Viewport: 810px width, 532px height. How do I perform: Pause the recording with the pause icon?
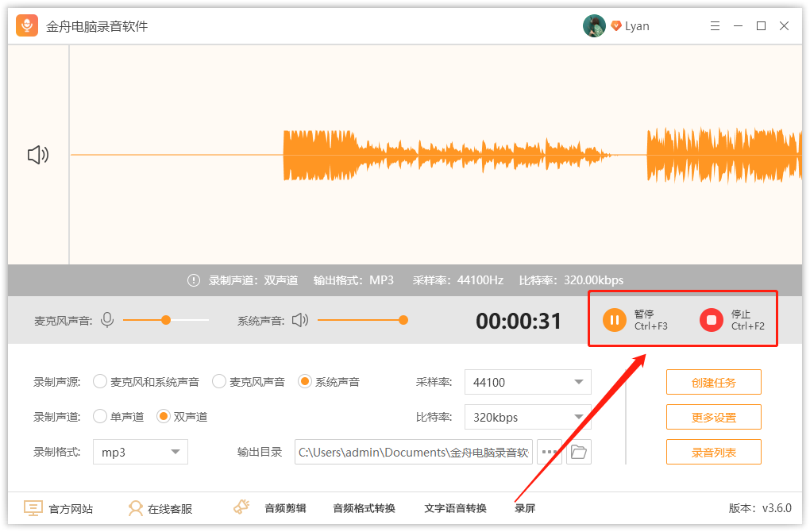[x=615, y=320]
